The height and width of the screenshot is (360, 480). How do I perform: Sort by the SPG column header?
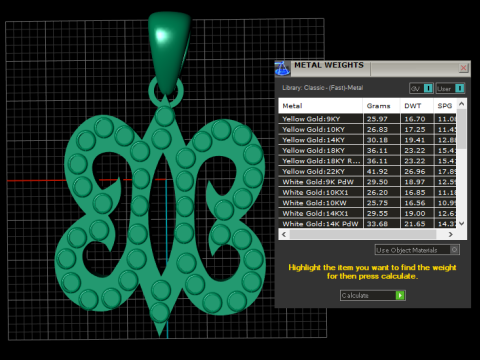tap(445, 106)
